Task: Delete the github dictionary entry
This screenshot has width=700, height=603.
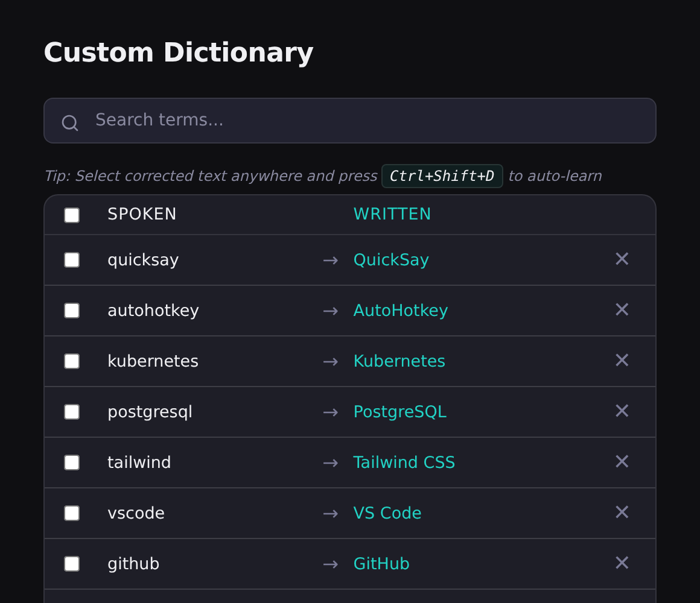Action: point(622,563)
